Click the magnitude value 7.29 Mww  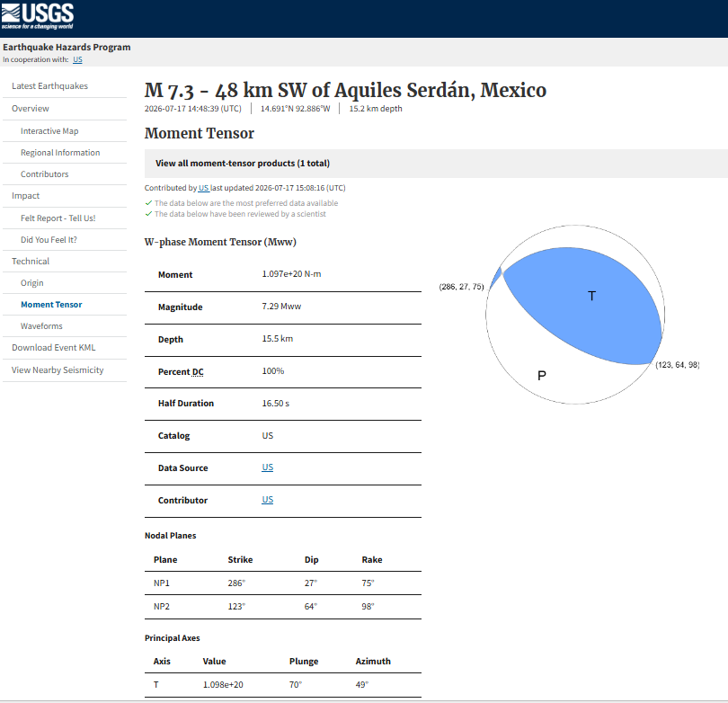pyautogui.click(x=281, y=307)
